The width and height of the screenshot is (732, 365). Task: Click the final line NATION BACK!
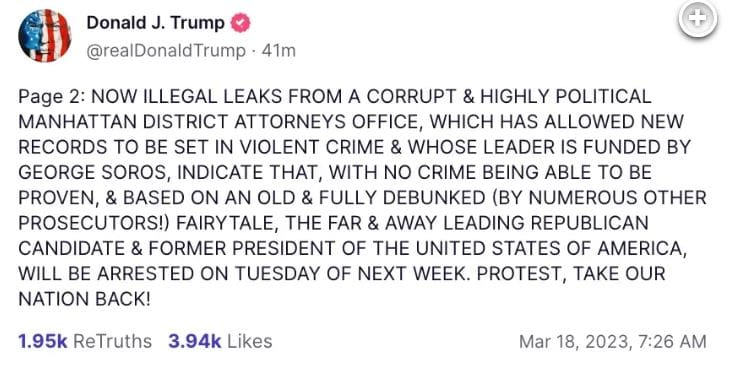[84, 299]
